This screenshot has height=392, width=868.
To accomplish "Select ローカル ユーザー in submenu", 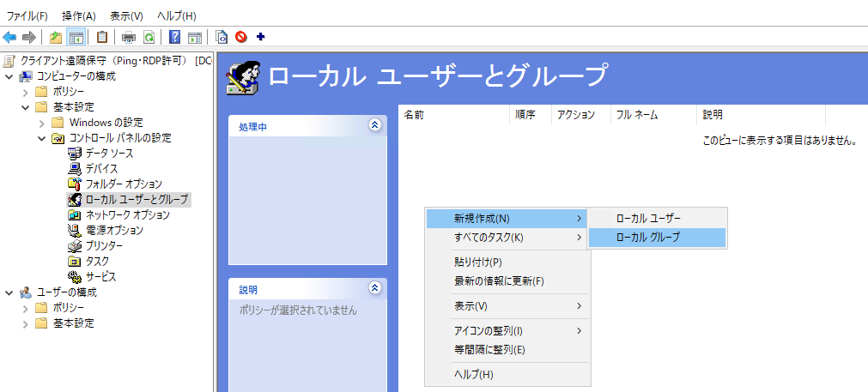I will (657, 219).
